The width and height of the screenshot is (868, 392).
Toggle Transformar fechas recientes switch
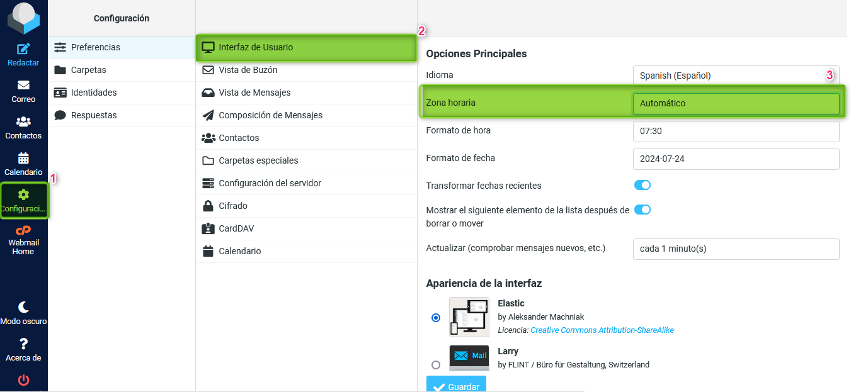click(642, 185)
